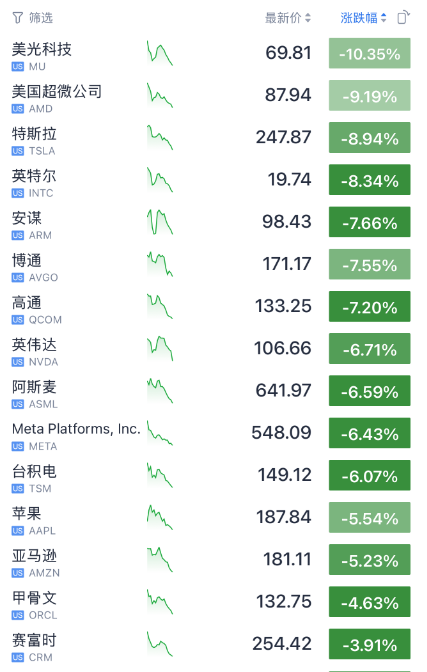This screenshot has width=427, height=672.
Task: Open Meta Platforms, Inc. stock details
Action: pyautogui.click(x=211, y=433)
